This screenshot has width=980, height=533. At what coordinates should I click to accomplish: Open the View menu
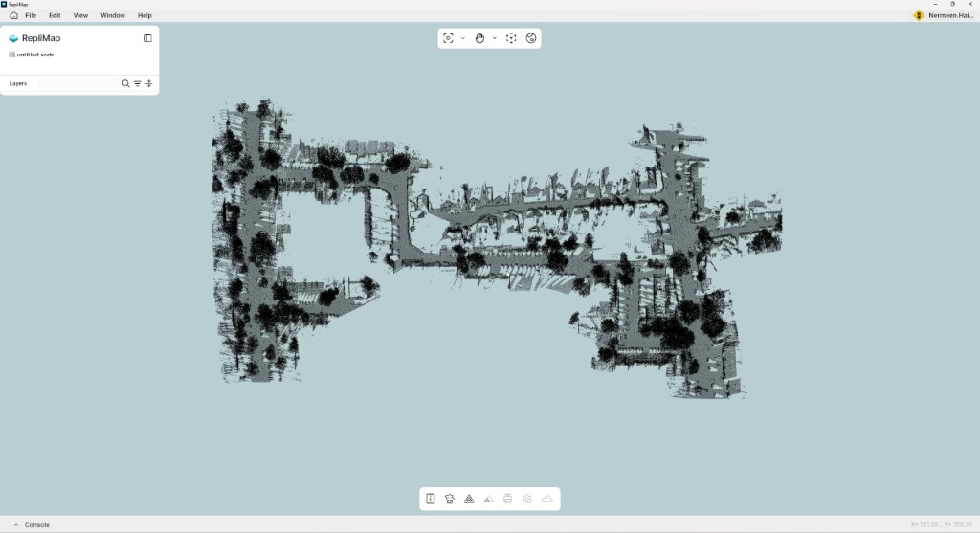click(80, 15)
